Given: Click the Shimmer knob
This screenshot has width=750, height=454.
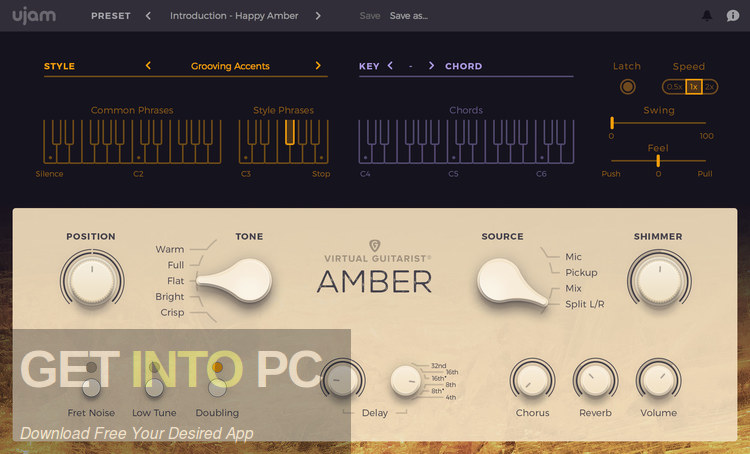Looking at the screenshot, I should [659, 279].
